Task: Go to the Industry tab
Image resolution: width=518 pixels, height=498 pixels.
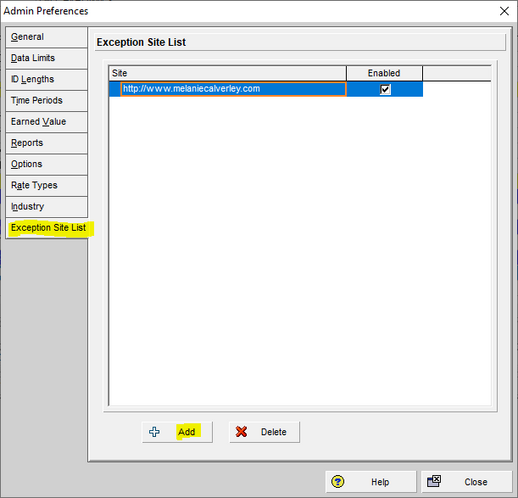Action: pyautogui.click(x=47, y=207)
